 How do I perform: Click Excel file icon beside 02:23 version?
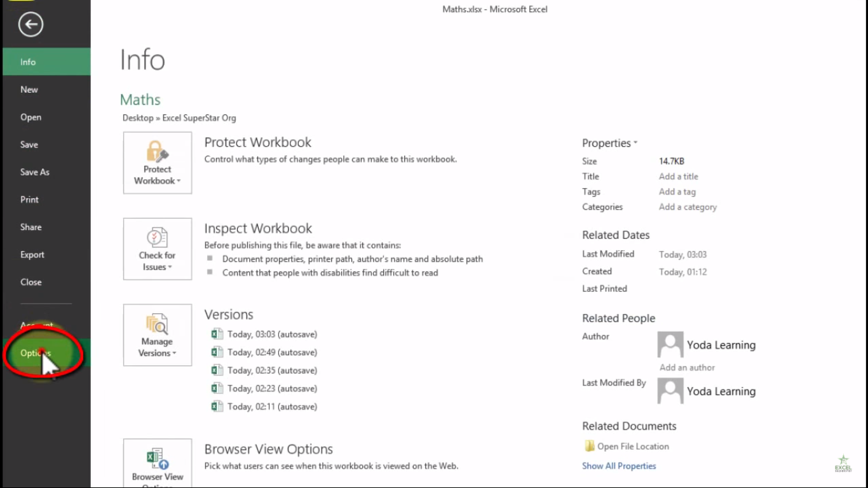coord(217,388)
